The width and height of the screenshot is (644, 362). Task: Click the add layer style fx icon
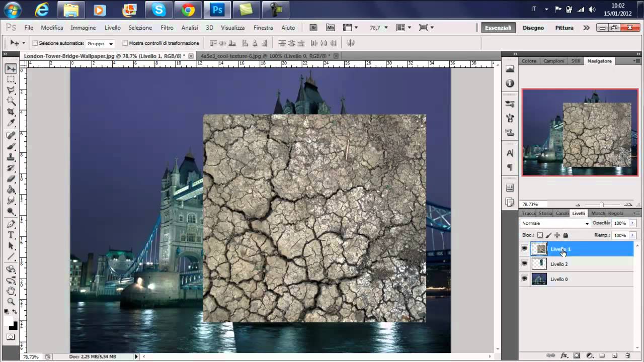coord(564,355)
